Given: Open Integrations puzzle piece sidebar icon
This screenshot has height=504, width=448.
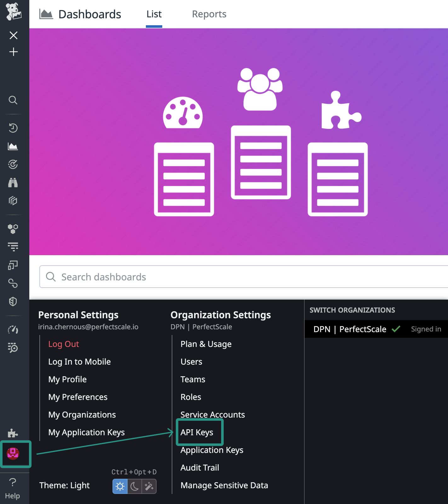Looking at the screenshot, I should [x=13, y=433].
